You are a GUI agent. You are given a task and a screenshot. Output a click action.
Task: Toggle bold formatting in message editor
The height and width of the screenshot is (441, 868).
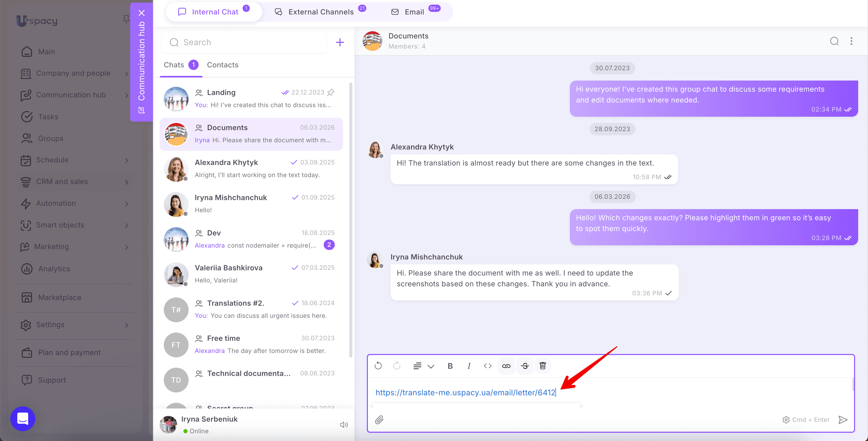450,366
